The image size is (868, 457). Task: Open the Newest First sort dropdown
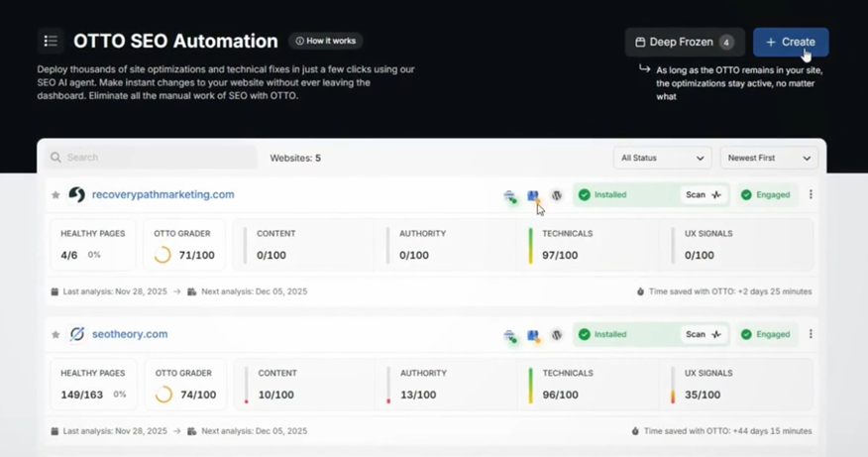pyautogui.click(x=769, y=158)
